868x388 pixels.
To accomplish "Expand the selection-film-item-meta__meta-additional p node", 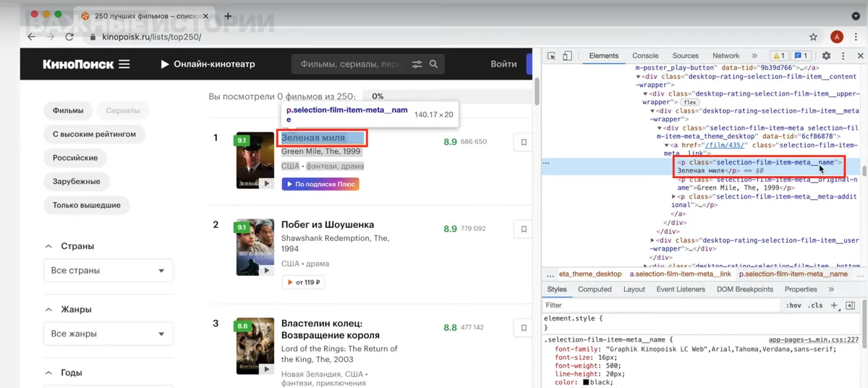I will click(674, 197).
